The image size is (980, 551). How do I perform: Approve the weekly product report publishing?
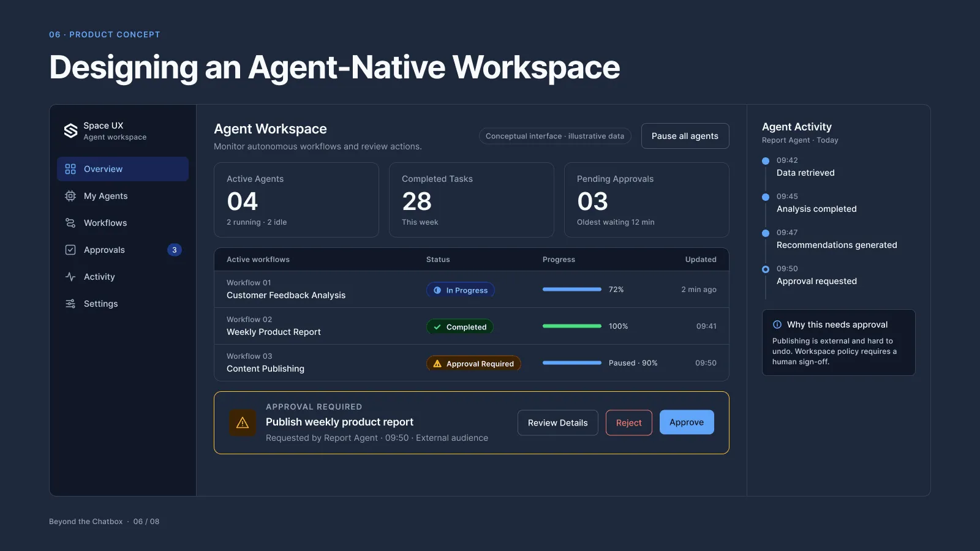[687, 422]
